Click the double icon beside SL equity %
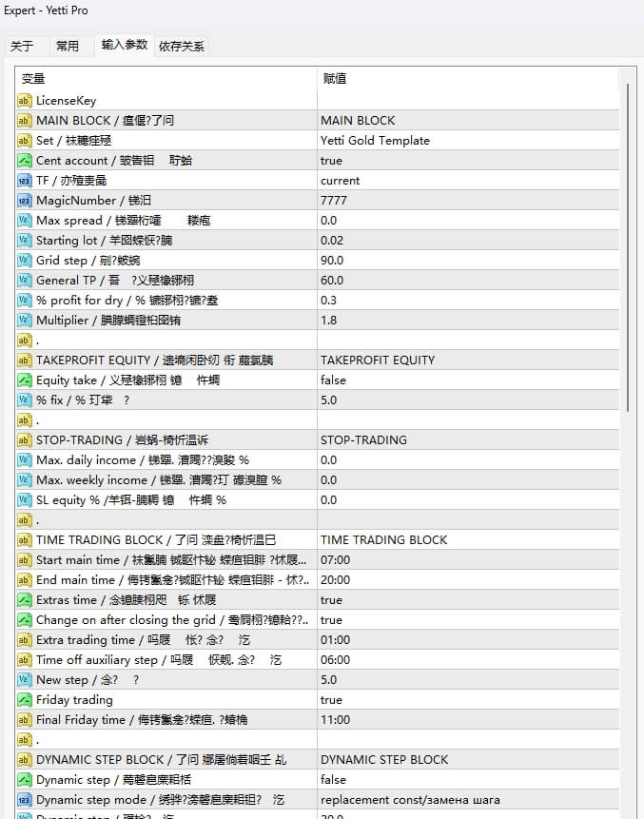Viewport: 644px width, 819px height. click(25, 499)
